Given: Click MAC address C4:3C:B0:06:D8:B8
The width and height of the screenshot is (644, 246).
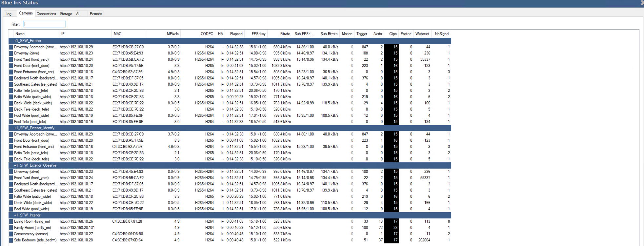Looking at the screenshot, I should point(128,234).
